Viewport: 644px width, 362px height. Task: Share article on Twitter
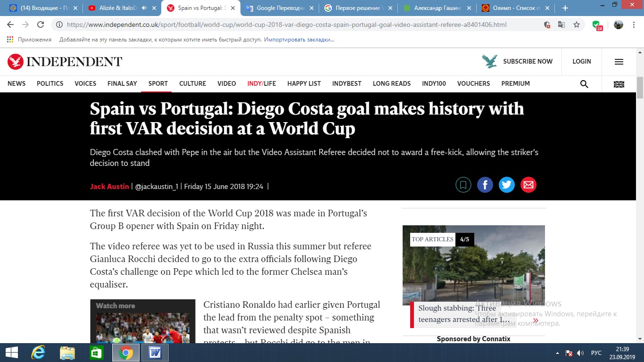click(507, 185)
